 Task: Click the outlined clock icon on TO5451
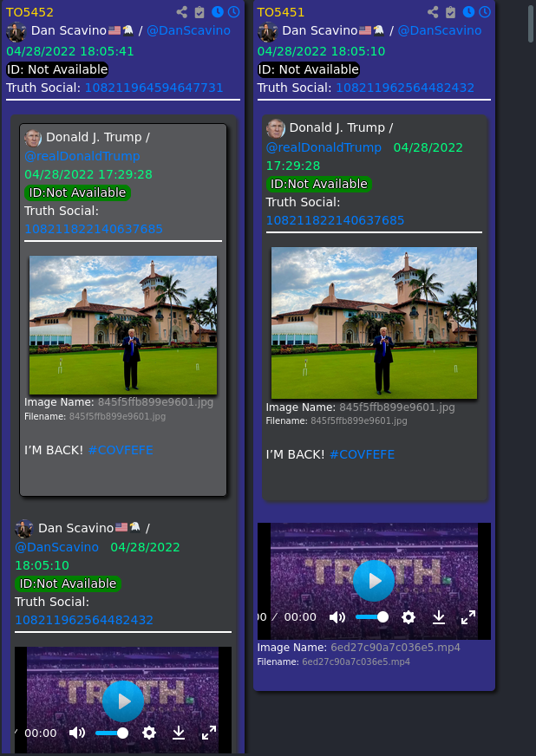click(x=485, y=12)
